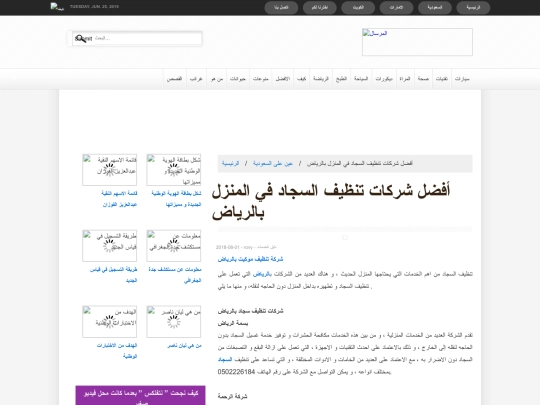This screenshot has height=405, width=540.
Task: Open الرئيسية pill in the top bar
Action: pyautogui.click(x=473, y=8)
